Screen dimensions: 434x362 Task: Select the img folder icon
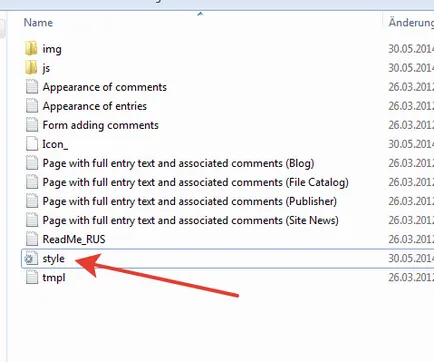(31, 48)
